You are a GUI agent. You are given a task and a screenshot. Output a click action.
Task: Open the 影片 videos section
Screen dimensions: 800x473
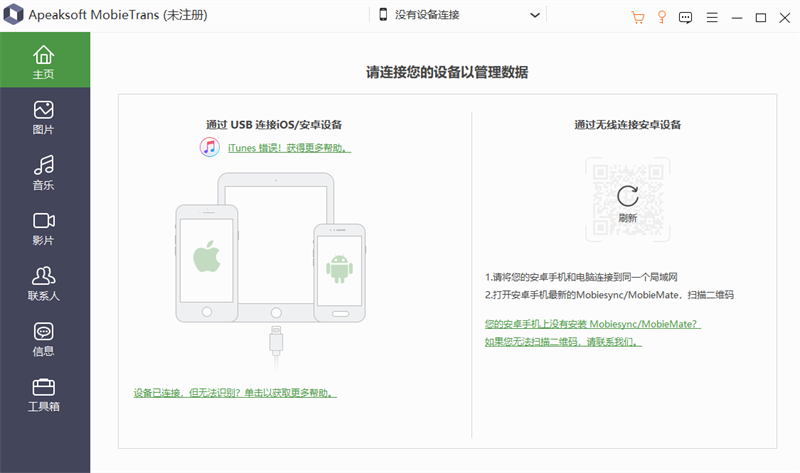point(44,228)
